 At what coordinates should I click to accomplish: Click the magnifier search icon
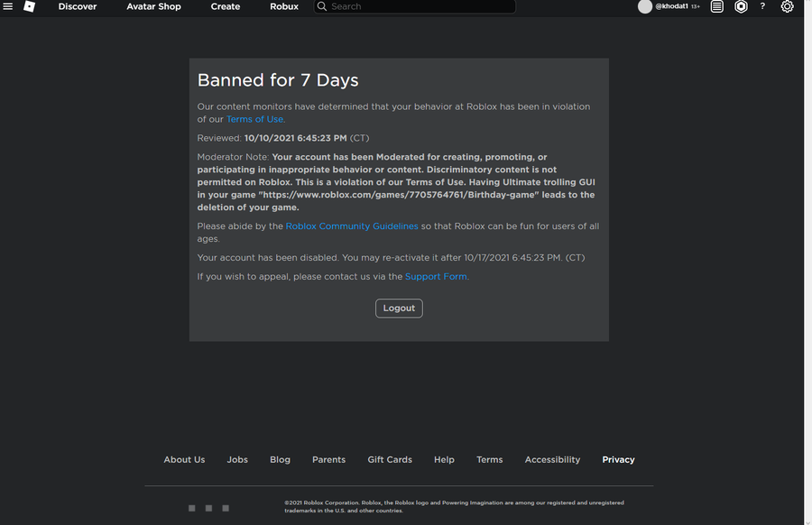321,6
